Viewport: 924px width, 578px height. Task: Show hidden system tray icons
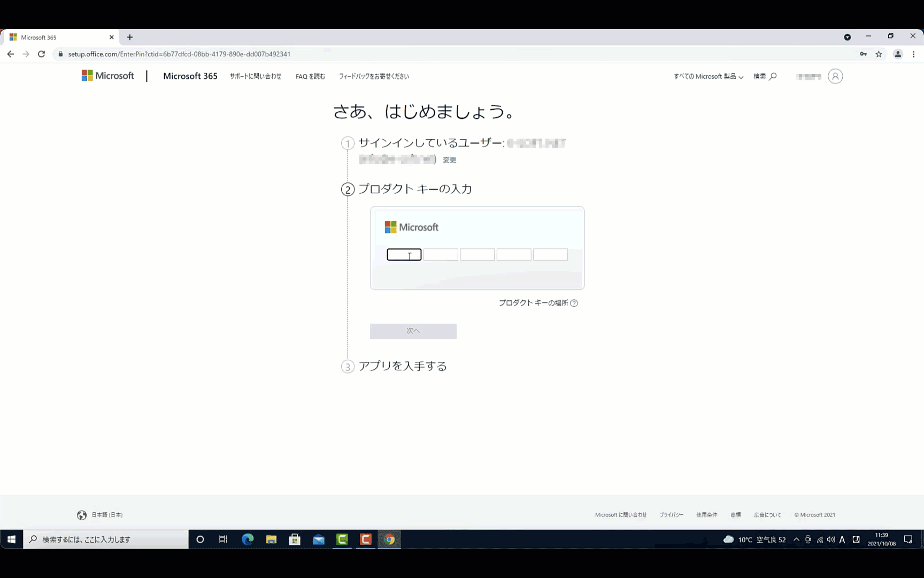pyautogui.click(x=796, y=539)
